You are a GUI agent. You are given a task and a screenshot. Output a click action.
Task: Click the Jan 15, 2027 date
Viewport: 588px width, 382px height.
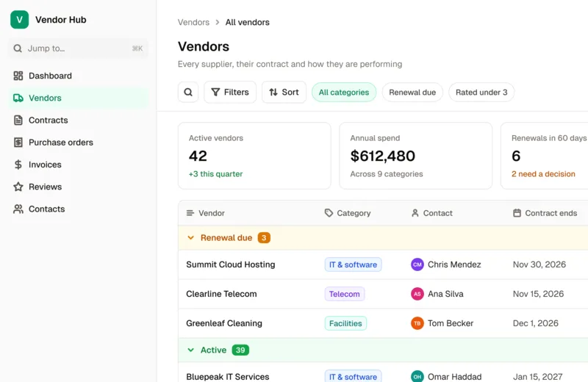click(x=538, y=377)
